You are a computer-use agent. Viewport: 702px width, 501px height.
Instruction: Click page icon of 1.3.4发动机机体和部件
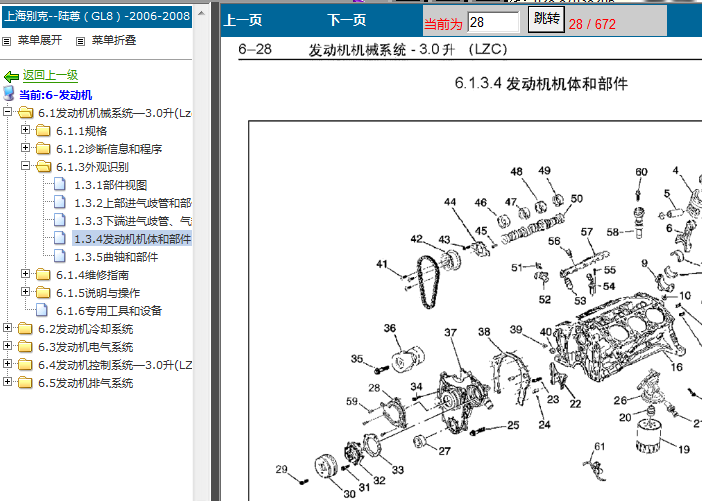coord(60,238)
